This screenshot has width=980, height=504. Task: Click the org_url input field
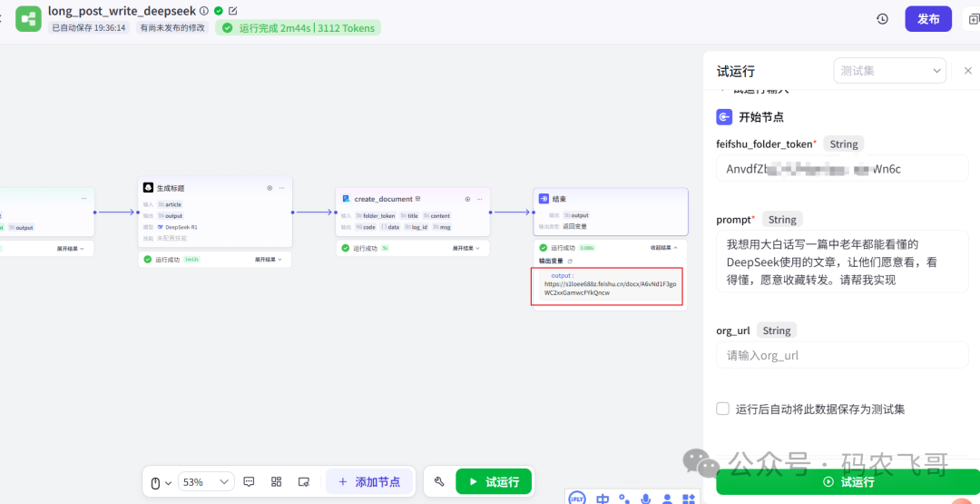pyautogui.click(x=842, y=355)
